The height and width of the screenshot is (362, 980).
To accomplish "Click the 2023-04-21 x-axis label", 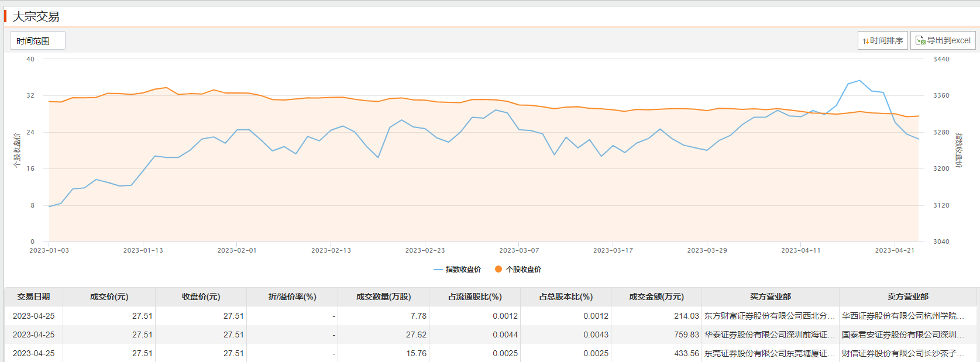I will tap(895, 250).
